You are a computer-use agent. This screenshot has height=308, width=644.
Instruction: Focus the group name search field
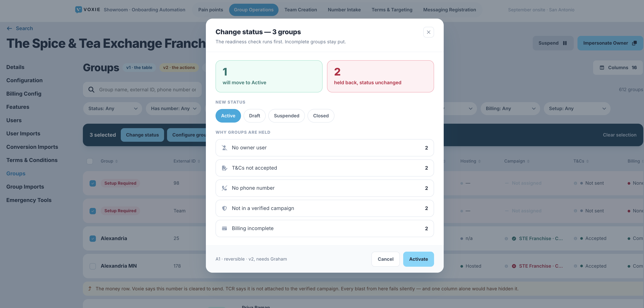pyautogui.click(x=142, y=90)
